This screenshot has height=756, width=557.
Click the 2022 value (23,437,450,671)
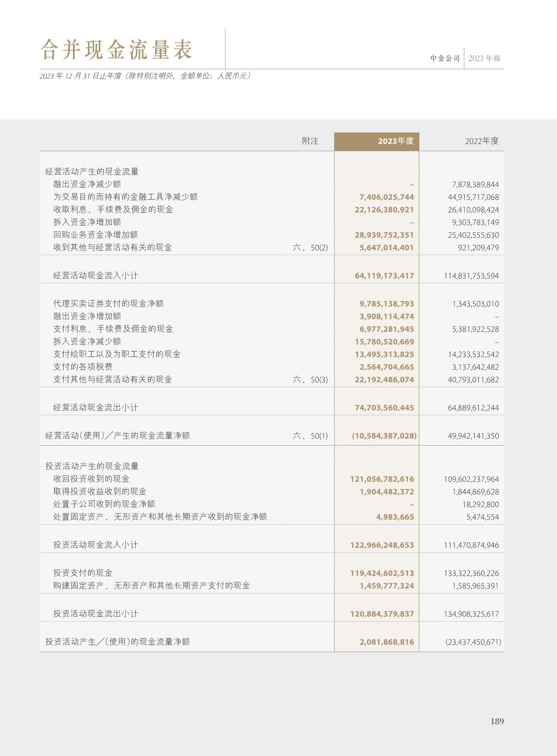click(x=473, y=642)
